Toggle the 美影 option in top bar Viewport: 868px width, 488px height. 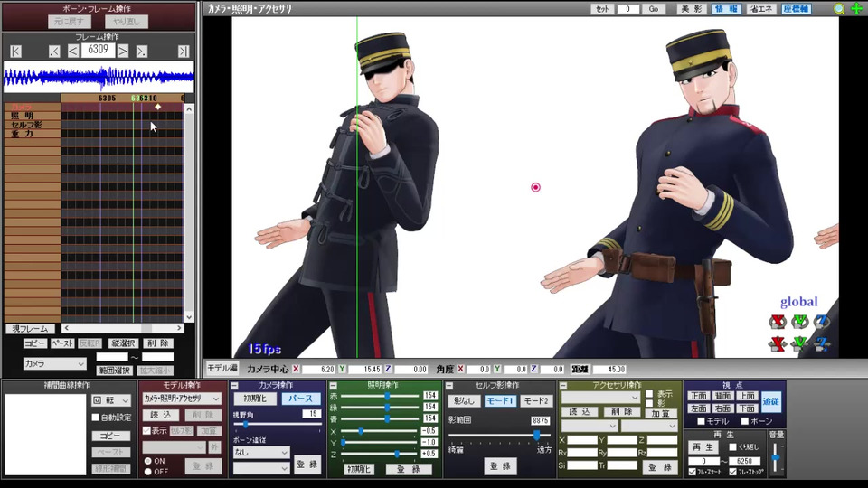pos(691,9)
